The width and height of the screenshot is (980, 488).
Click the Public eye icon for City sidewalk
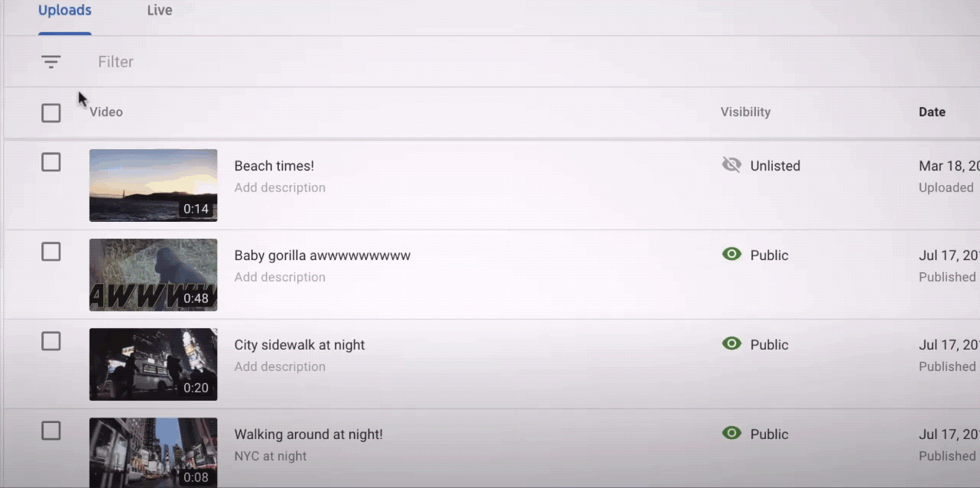coord(732,343)
